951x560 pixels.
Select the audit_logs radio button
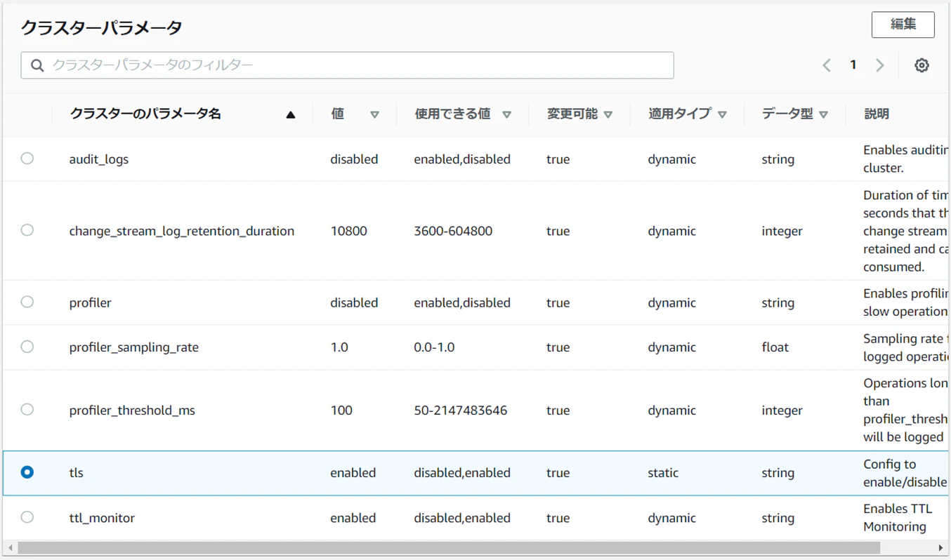pos(27,159)
